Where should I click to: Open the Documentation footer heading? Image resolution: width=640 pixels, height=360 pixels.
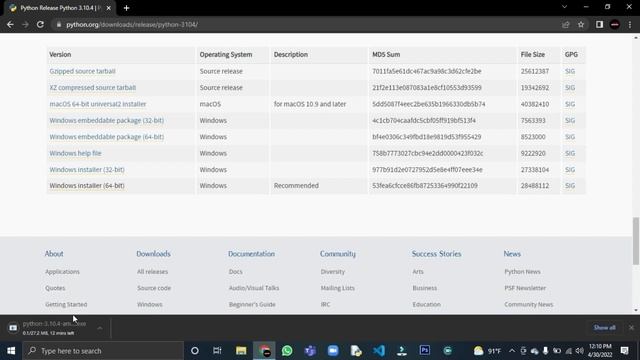coord(251,253)
